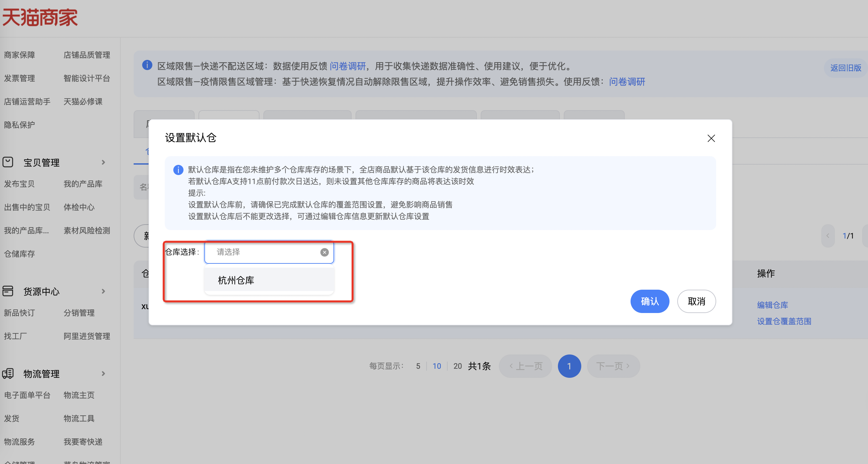The image size is (868, 464).
Task: Open the first 问卷调研 link for 快递不配送区域
Action: 347,66
